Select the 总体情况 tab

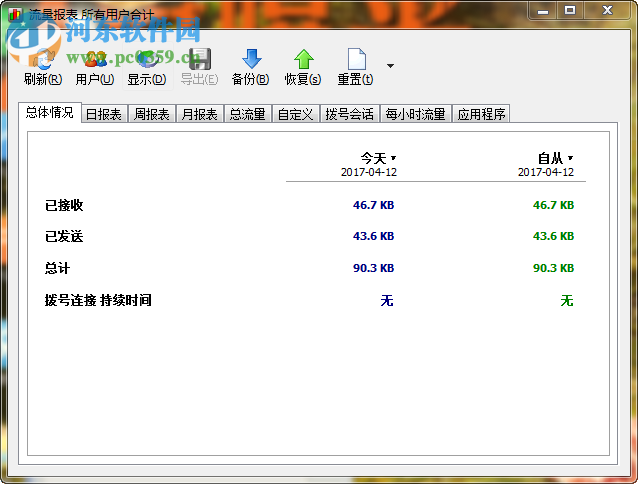tap(50, 112)
